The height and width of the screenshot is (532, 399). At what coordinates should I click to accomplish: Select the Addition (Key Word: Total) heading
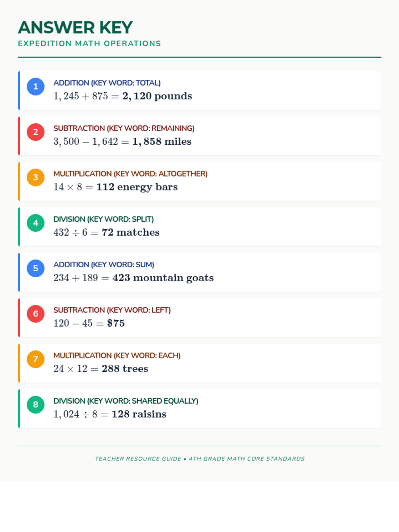[107, 83]
